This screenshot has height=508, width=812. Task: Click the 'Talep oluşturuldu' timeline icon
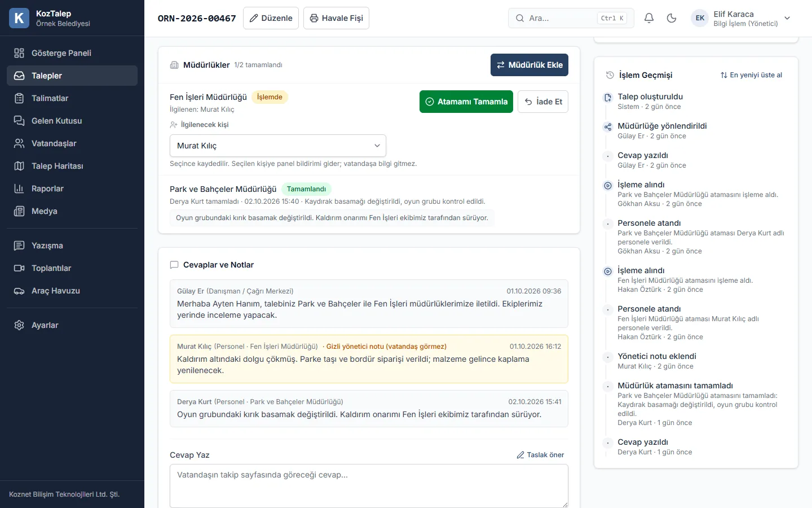608,98
